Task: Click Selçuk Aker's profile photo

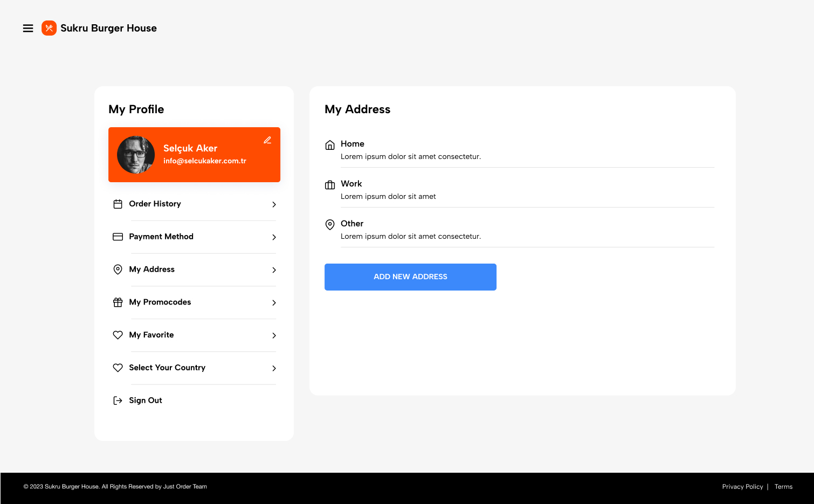Action: click(x=136, y=155)
